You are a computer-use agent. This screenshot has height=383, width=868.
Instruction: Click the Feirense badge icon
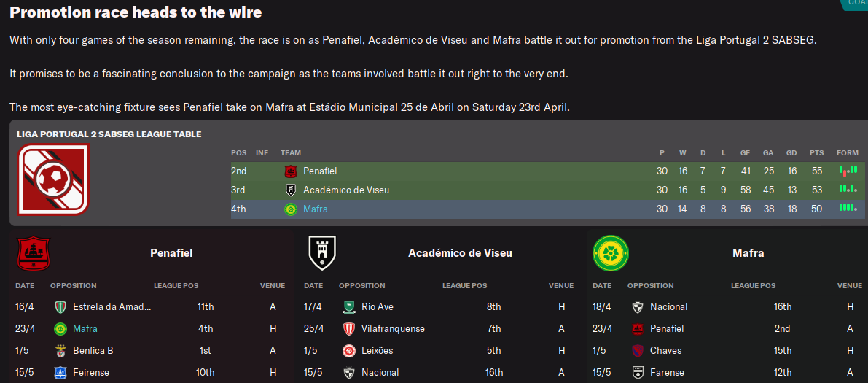tap(60, 373)
